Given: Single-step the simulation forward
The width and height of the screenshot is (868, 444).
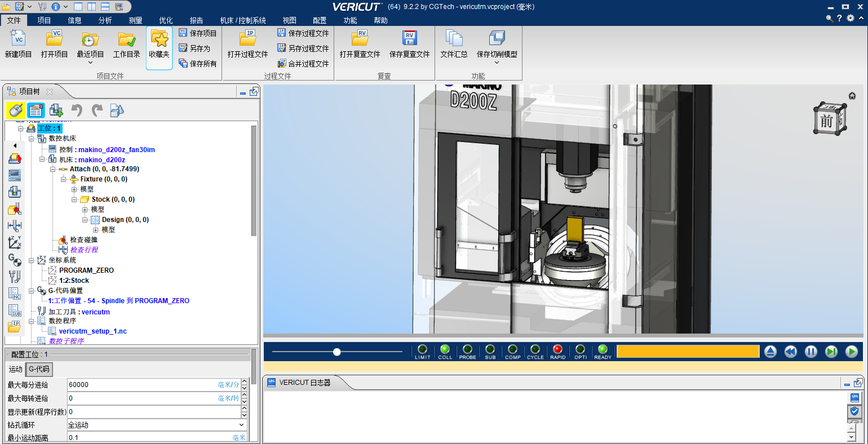Looking at the screenshot, I should click(x=831, y=352).
